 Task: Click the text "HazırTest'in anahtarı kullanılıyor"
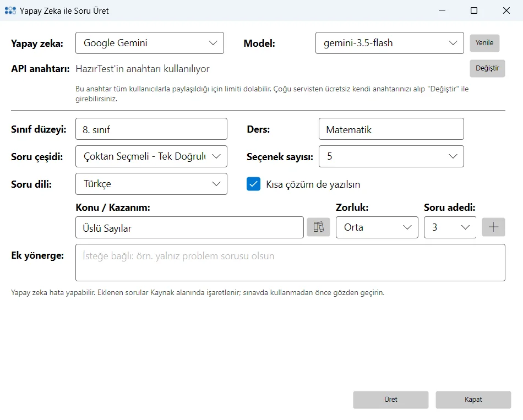coord(143,69)
